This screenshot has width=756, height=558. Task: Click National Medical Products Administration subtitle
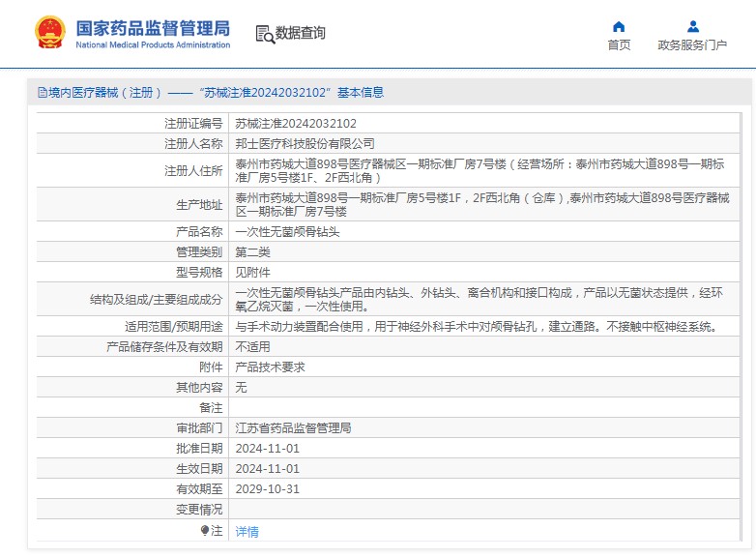click(x=153, y=45)
